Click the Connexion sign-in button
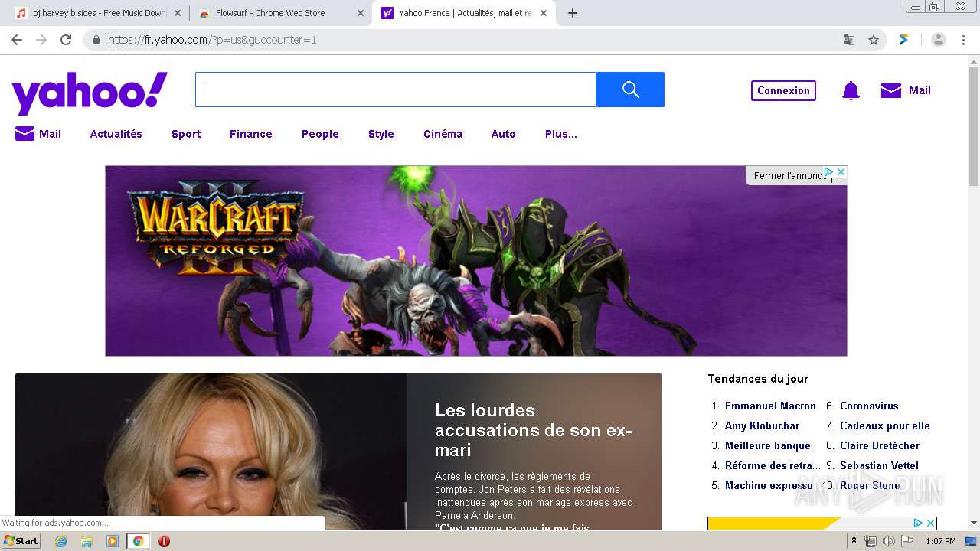Screen dimensions: 980x551 tap(783, 90)
